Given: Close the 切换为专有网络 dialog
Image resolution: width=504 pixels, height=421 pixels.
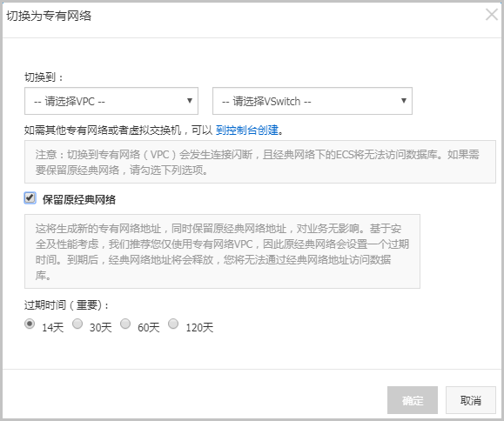Looking at the screenshot, I should [x=492, y=15].
